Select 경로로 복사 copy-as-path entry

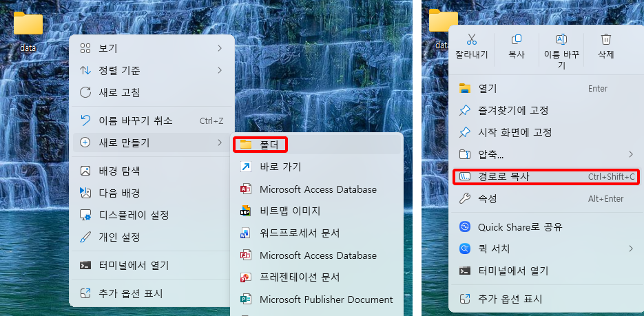(x=546, y=177)
